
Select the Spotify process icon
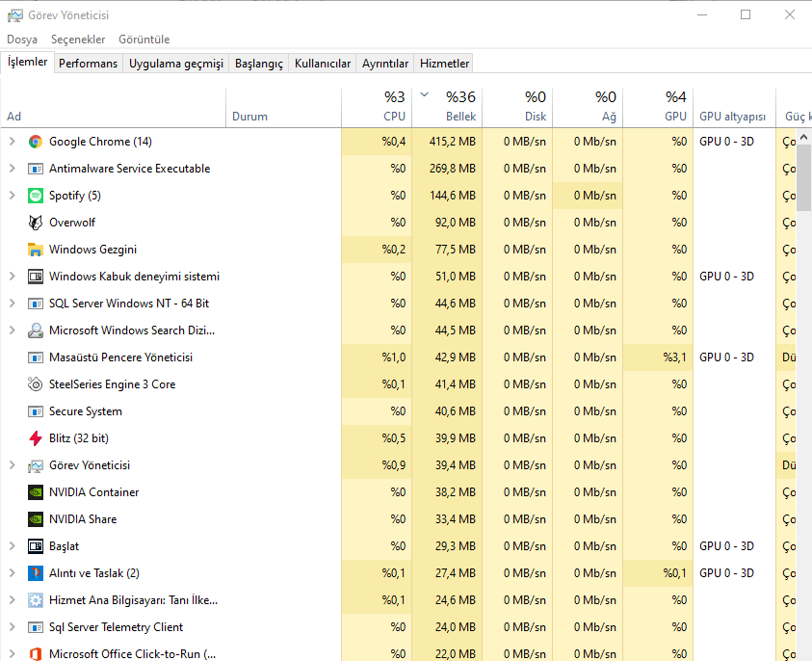36,196
